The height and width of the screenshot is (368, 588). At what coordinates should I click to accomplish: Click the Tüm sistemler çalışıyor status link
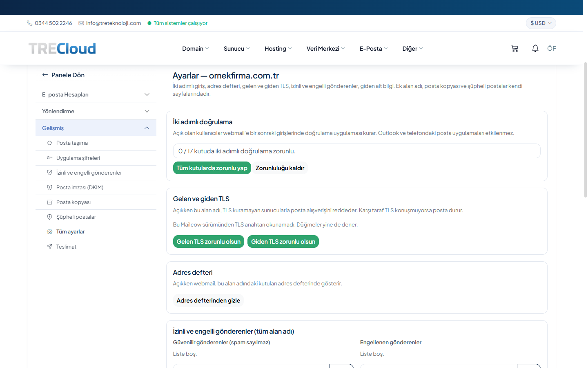[x=180, y=23]
